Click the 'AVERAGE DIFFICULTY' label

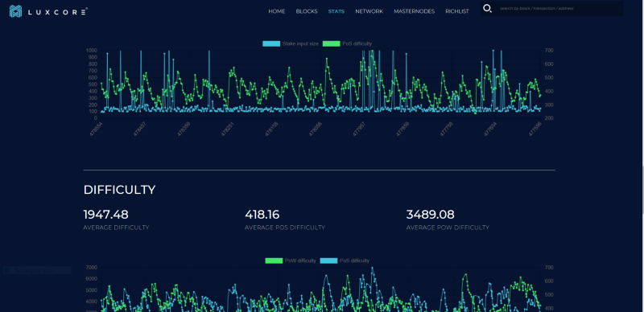click(x=116, y=228)
